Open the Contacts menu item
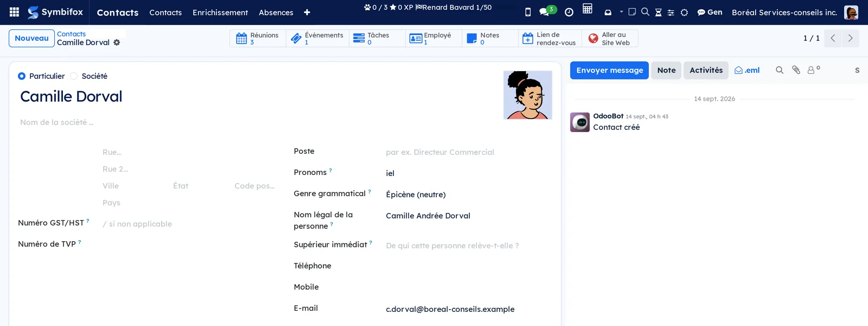The height and width of the screenshot is (326, 868). click(x=165, y=12)
